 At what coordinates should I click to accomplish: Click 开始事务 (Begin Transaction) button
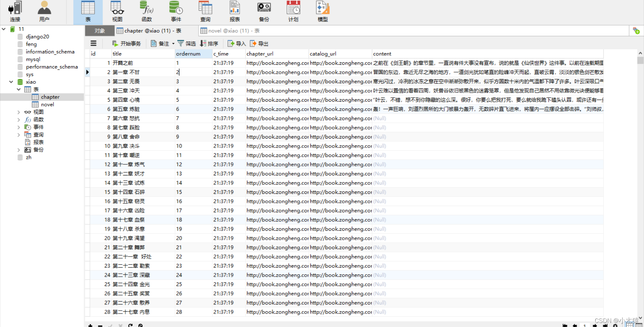pos(126,44)
